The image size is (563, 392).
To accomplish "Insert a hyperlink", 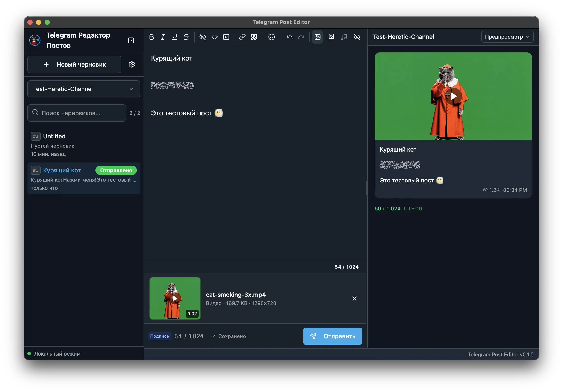I will point(242,37).
